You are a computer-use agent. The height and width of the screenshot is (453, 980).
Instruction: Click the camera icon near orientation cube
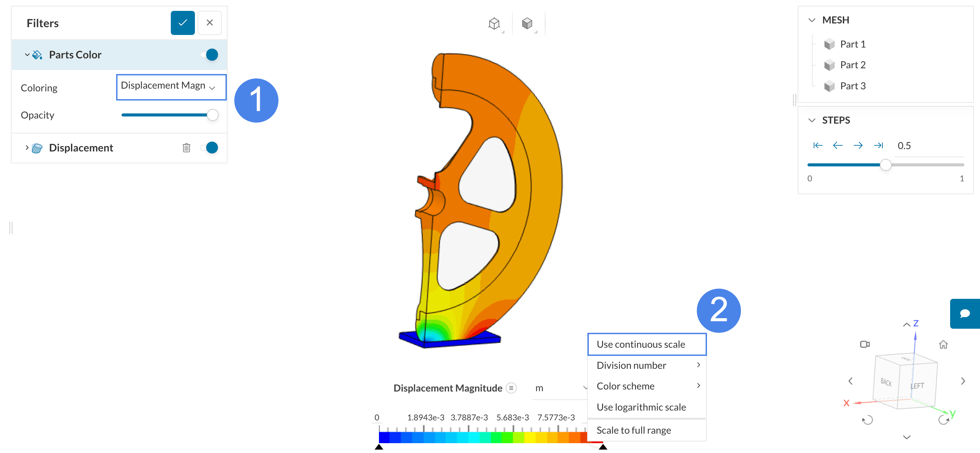coord(865,344)
